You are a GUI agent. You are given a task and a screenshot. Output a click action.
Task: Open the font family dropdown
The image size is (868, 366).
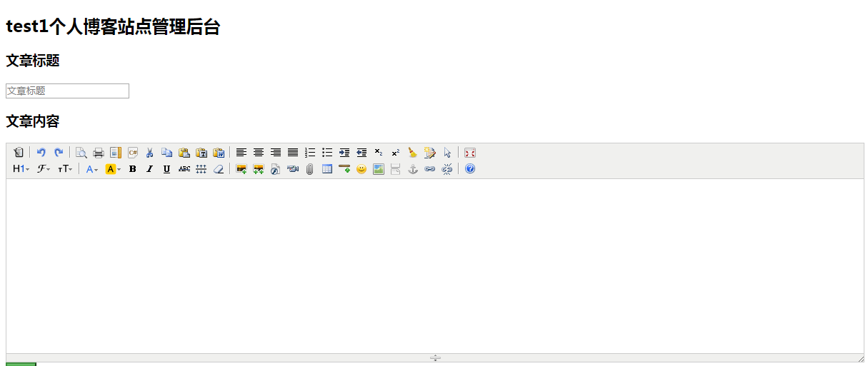click(x=44, y=169)
